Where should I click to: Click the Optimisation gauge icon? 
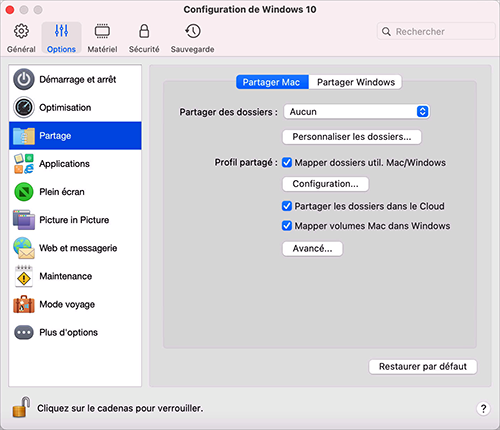coord(24,107)
